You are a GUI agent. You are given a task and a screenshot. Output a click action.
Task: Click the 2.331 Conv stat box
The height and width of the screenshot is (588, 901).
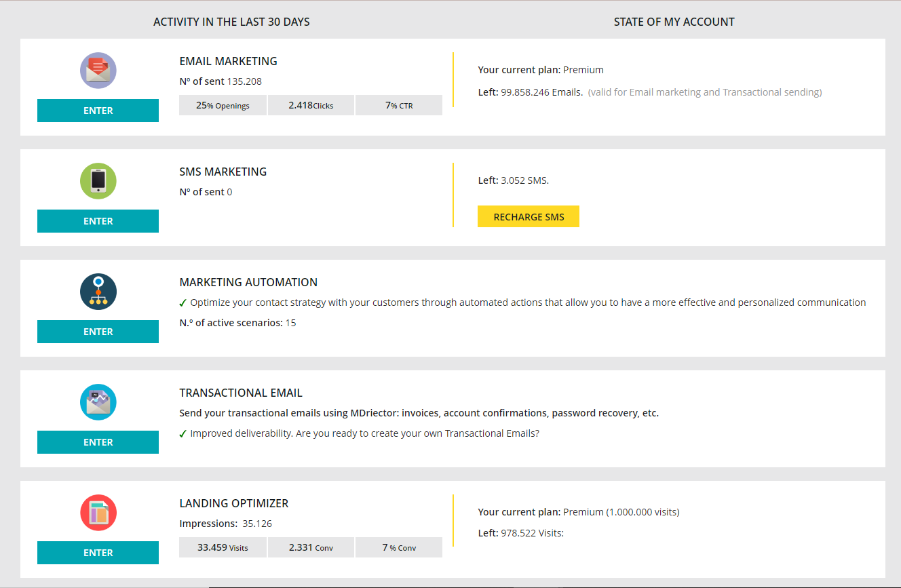coord(311,547)
